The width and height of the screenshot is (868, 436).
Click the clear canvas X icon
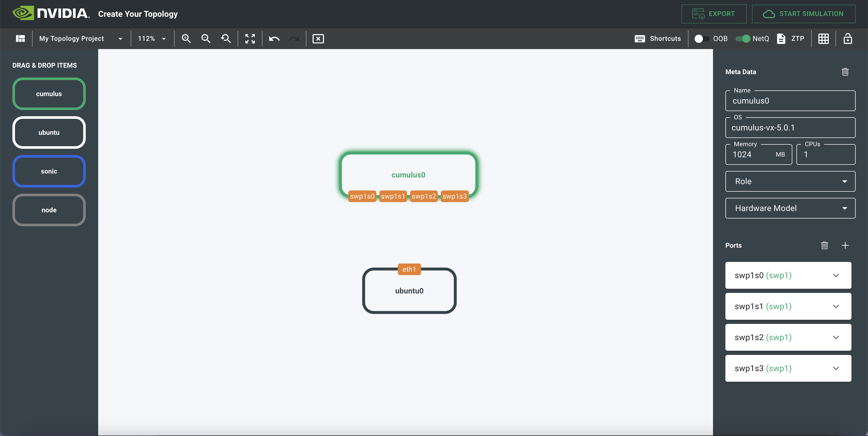[x=318, y=39]
